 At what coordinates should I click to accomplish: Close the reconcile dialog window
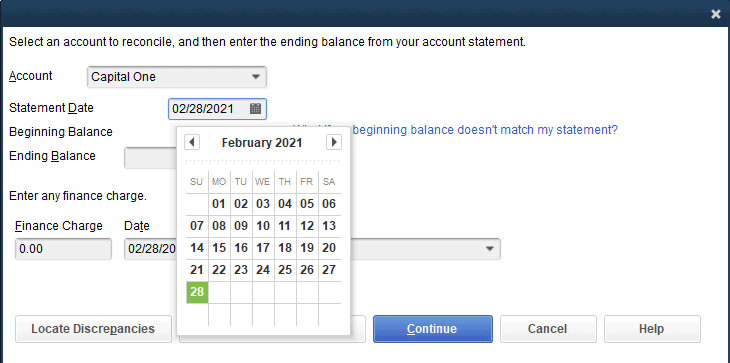pos(716,14)
